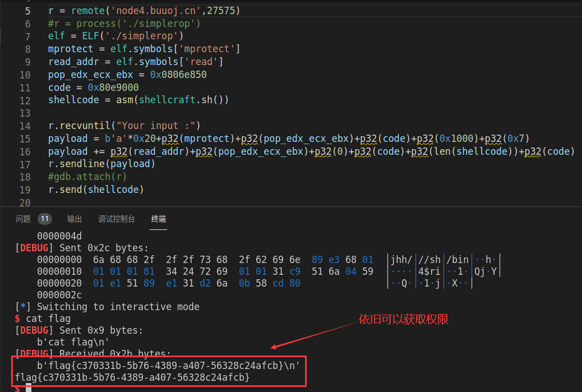Click line number 15 in gutter
Screen dimensions: 582x392
pyautogui.click(x=25, y=139)
